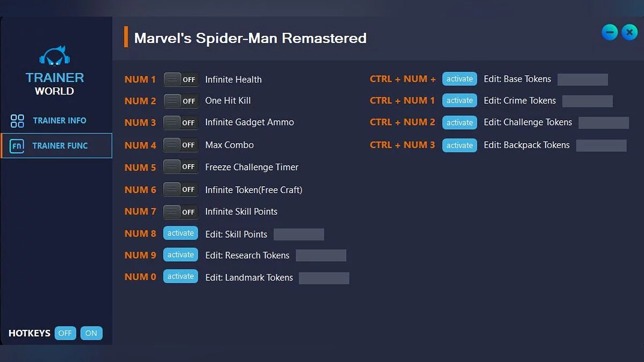Enable Infinite Token Free Craft

click(x=180, y=189)
